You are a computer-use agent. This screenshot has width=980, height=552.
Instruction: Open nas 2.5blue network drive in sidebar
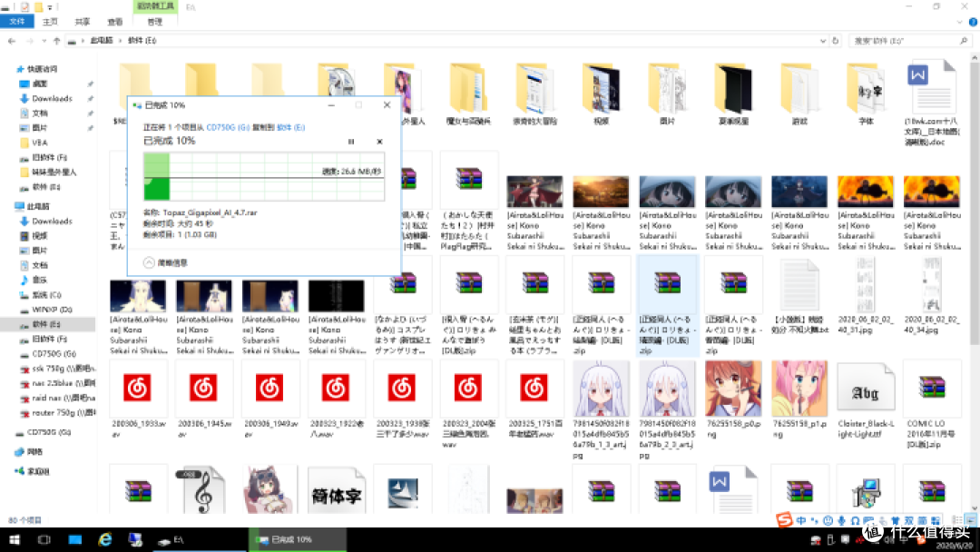coord(64,383)
